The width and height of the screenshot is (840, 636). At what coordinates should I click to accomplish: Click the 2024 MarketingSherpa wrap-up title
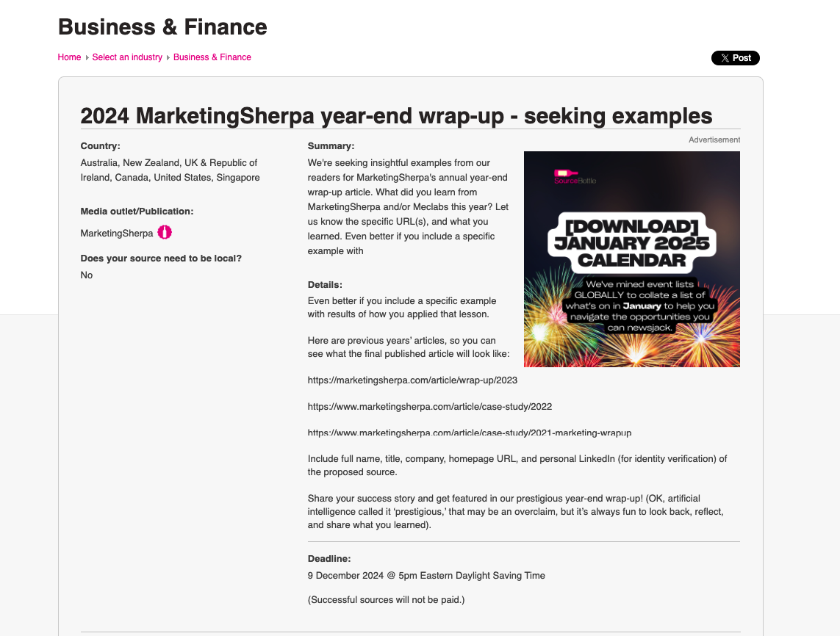click(396, 115)
